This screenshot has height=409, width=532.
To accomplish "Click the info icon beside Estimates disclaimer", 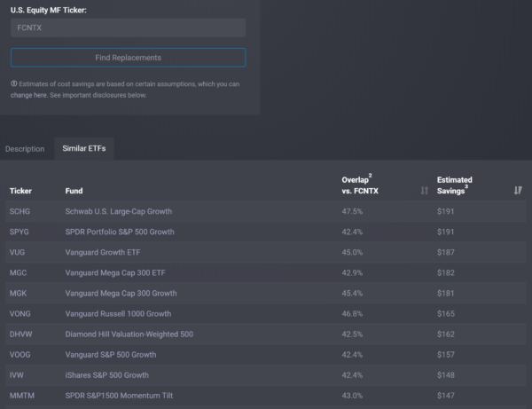I will [14, 83].
